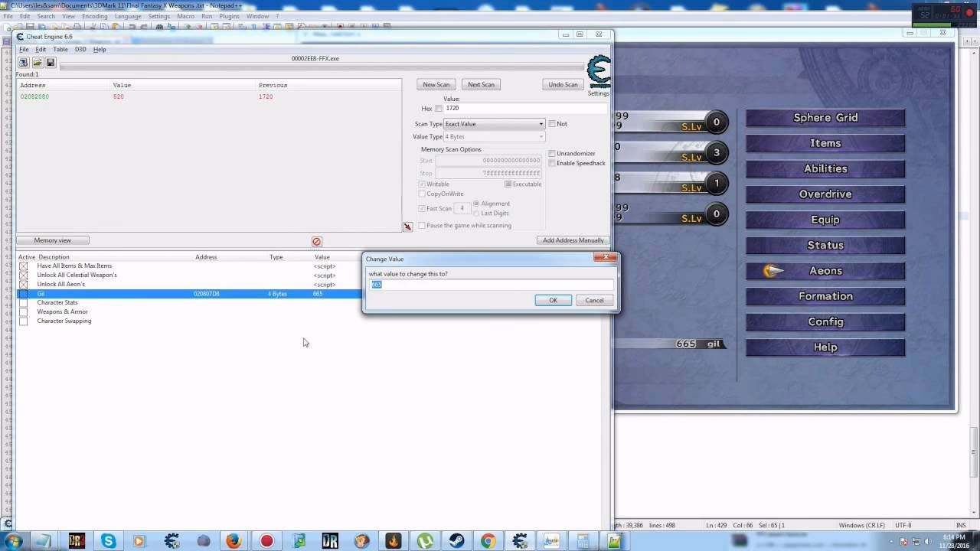This screenshot has width=980, height=551.
Task: Open Google Chrome from the taskbar
Action: 488,541
